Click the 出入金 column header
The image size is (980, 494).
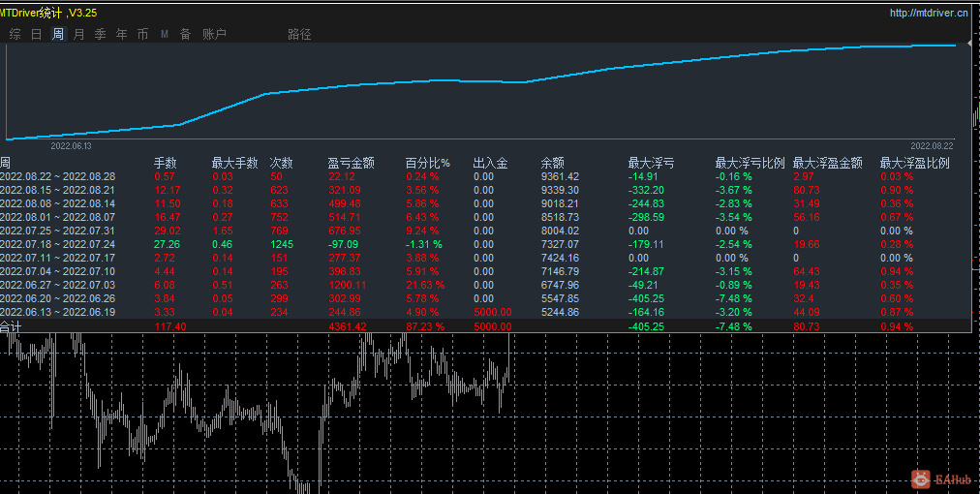(x=491, y=163)
